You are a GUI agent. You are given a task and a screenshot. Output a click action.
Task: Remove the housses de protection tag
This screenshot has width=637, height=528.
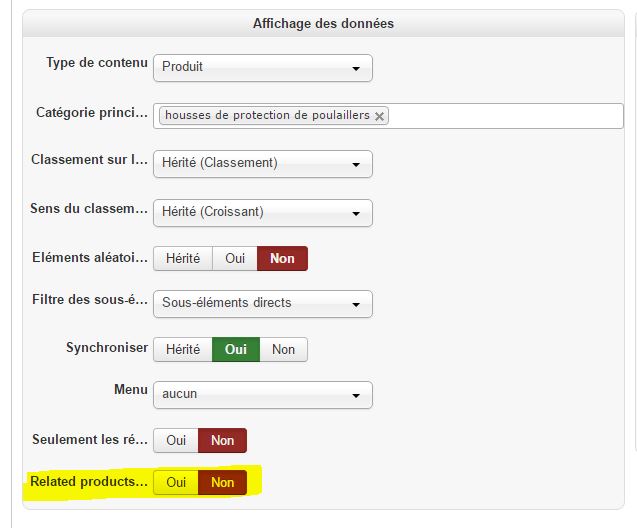pos(379,116)
